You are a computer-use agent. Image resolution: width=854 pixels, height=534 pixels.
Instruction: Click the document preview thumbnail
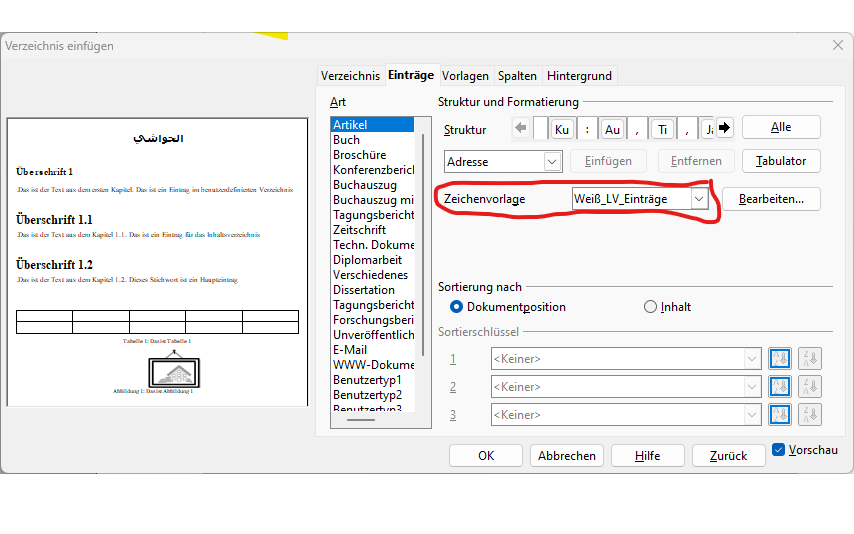click(x=157, y=263)
